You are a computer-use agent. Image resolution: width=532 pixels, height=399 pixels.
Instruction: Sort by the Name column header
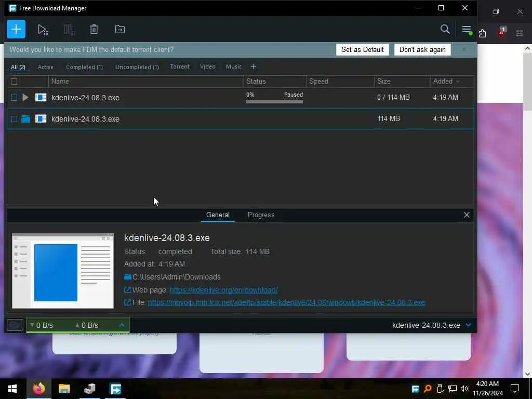(x=146, y=82)
